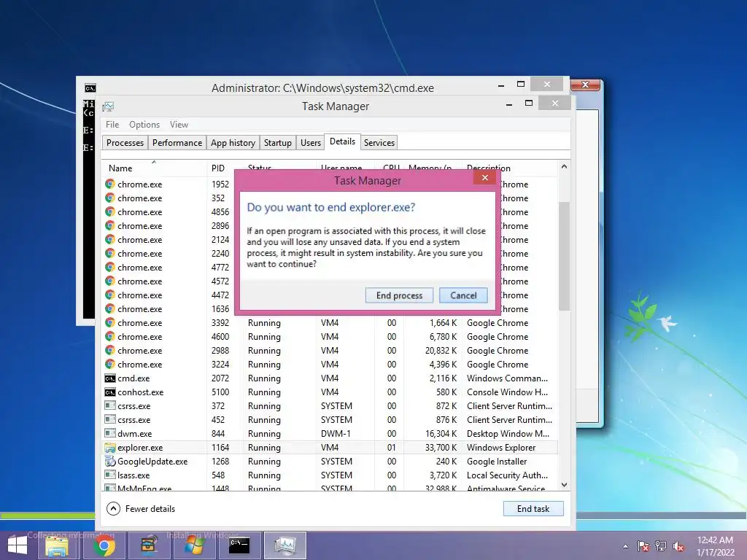Open the Command Prompt taskbar icon

[239, 545]
